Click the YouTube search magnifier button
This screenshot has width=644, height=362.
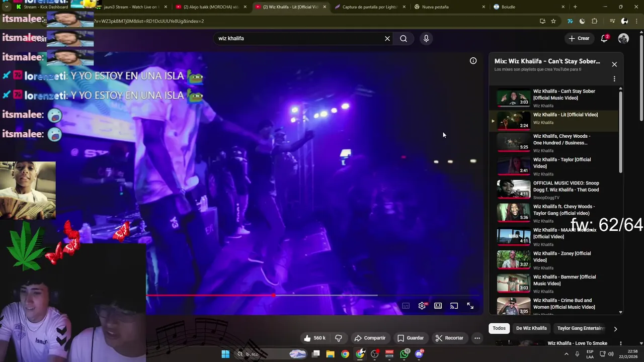[x=404, y=39]
